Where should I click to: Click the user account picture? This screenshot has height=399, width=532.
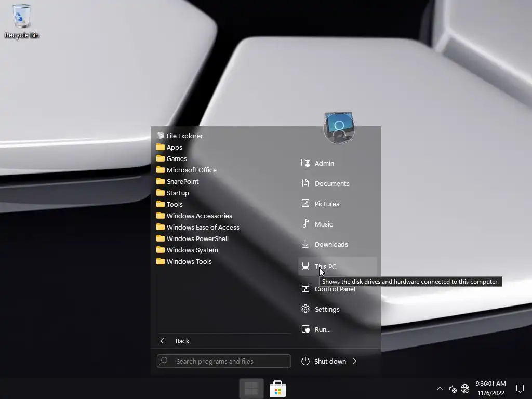point(339,128)
